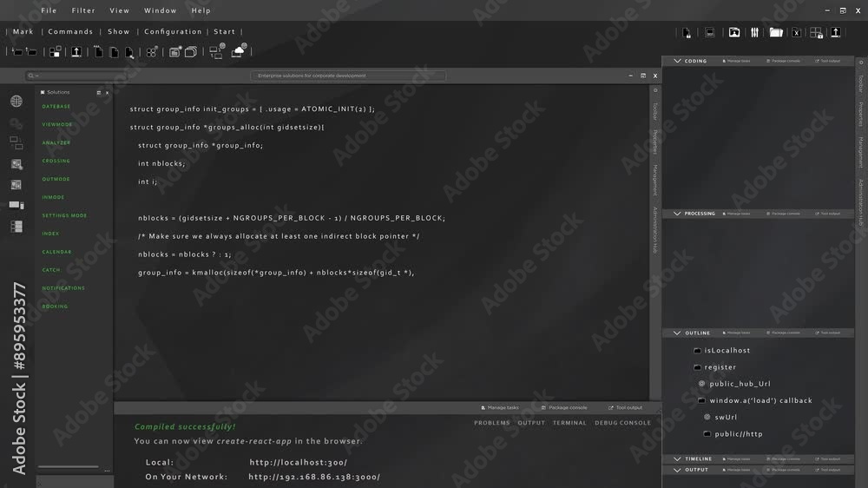Open the File menu

click(49, 10)
